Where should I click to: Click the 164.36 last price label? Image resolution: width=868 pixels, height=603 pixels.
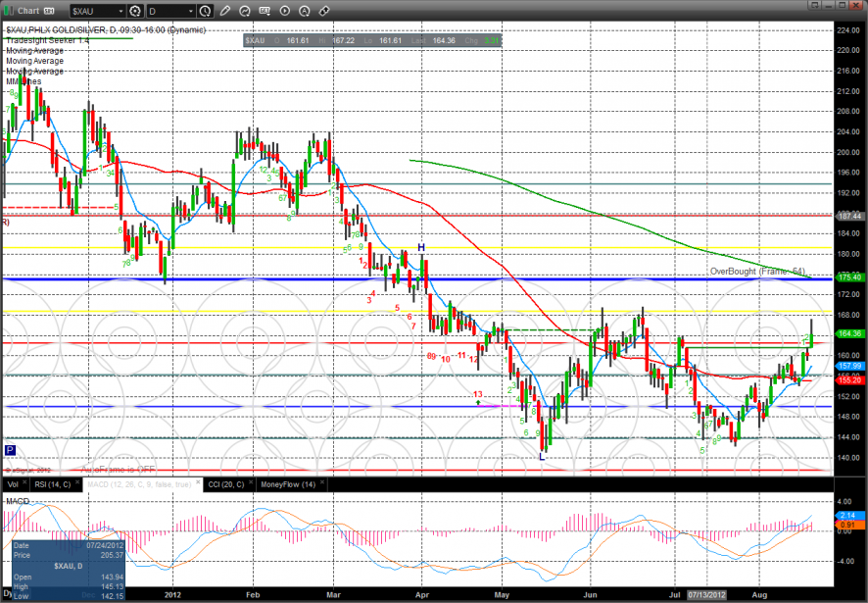[x=849, y=333]
